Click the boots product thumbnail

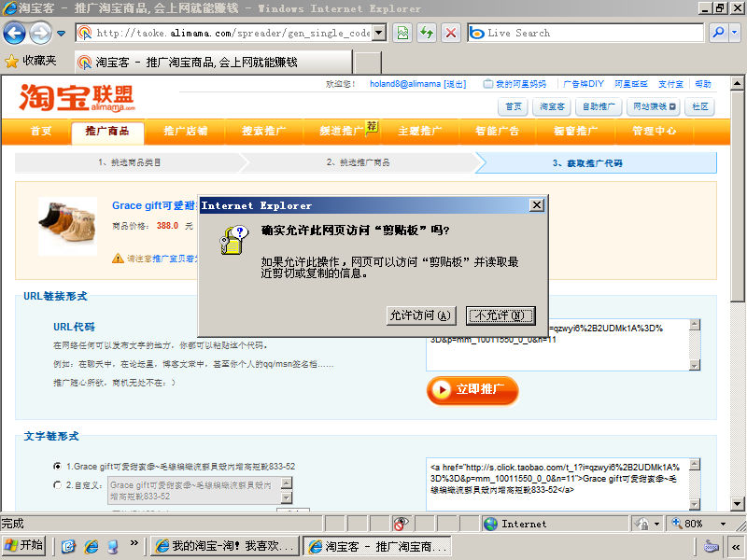tap(67, 226)
